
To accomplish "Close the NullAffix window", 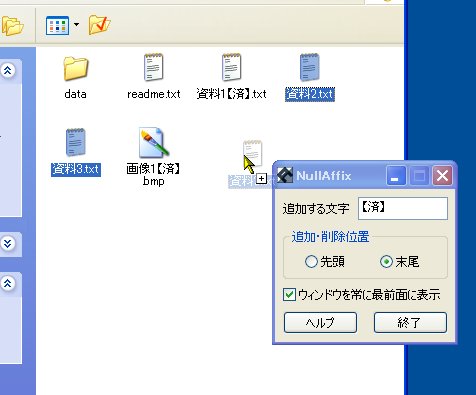I will [x=442, y=175].
